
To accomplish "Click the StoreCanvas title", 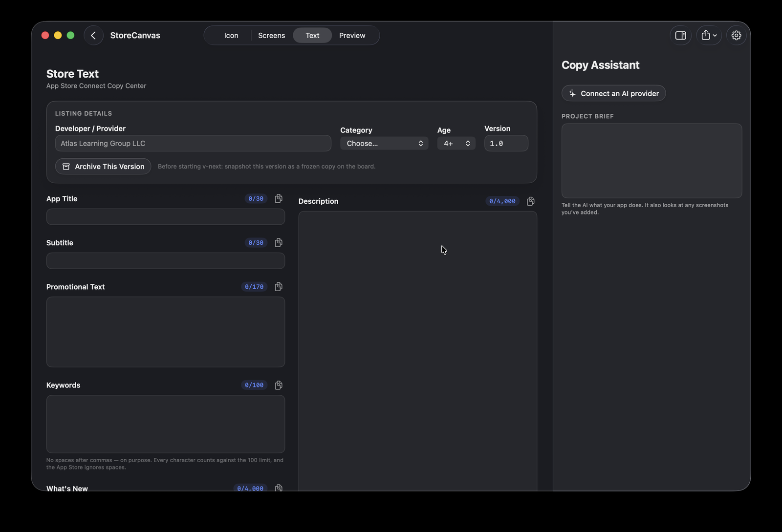I will [135, 35].
